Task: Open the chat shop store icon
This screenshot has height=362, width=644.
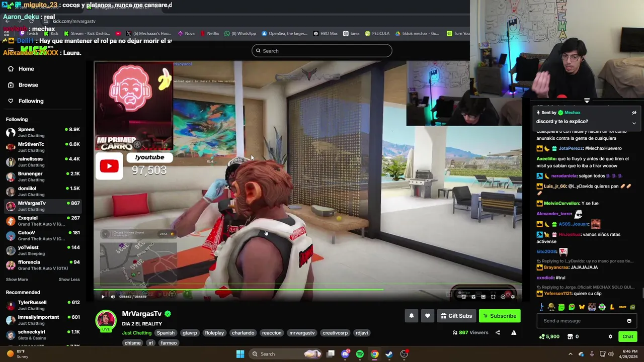Action: coord(570,337)
